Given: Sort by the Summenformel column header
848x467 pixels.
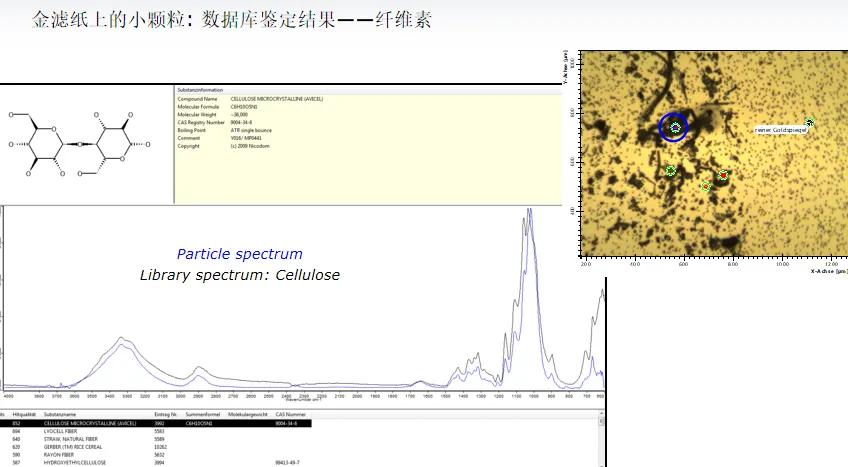Looking at the screenshot, I should (x=203, y=415).
